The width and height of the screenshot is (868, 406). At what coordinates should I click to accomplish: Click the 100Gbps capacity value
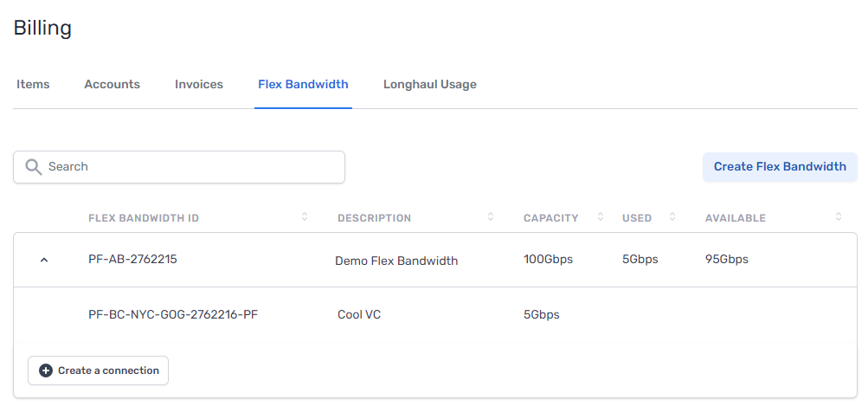[x=548, y=259]
